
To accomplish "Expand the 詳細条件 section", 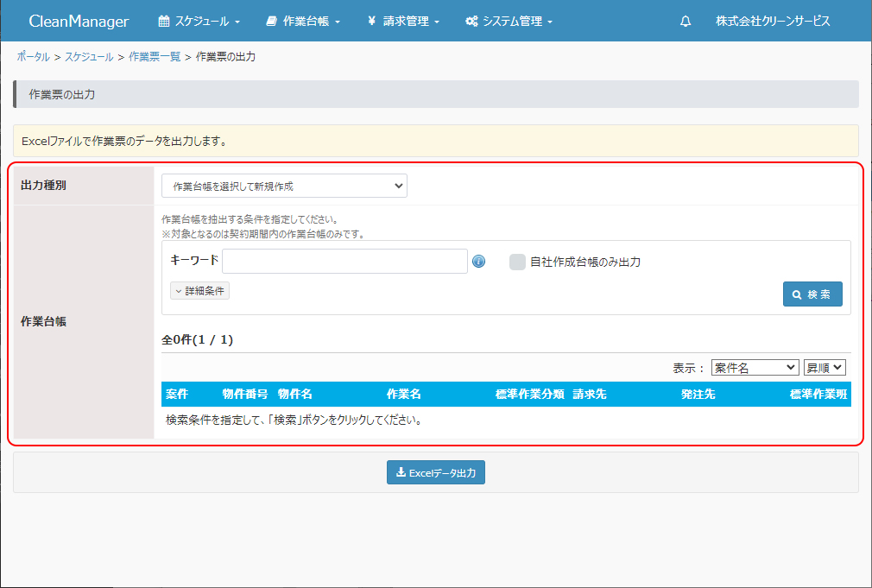I will (x=199, y=291).
